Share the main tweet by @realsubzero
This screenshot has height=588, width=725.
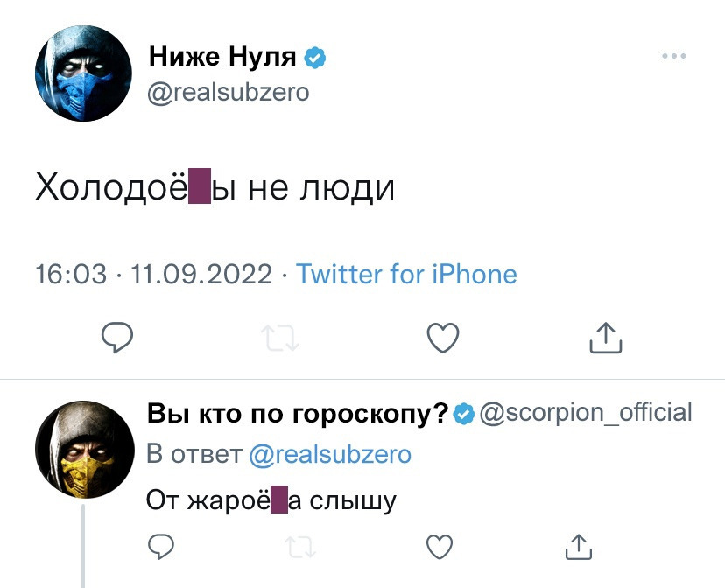click(x=605, y=338)
